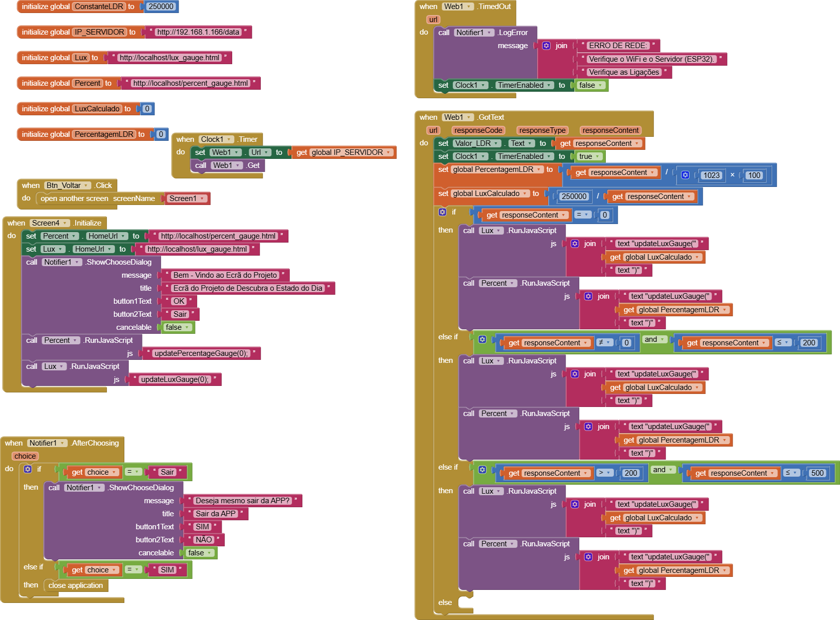
Task: Open the Url property dropdown in the Clock1.Timer block
Action: tap(260, 152)
